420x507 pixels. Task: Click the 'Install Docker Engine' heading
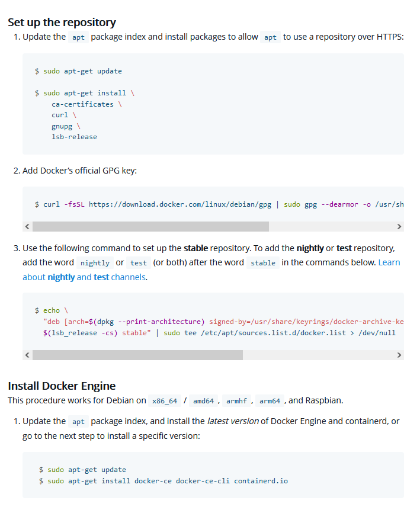[62, 386]
